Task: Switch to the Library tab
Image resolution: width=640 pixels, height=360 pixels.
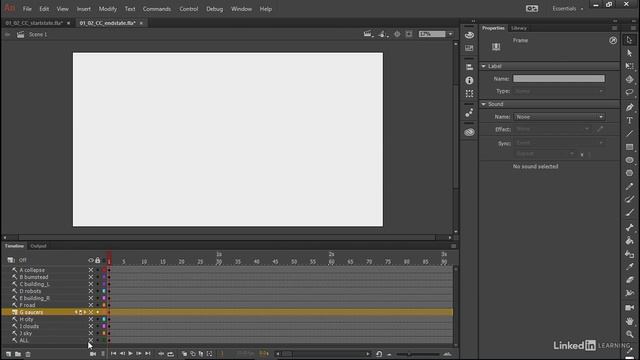Action: pyautogui.click(x=519, y=28)
